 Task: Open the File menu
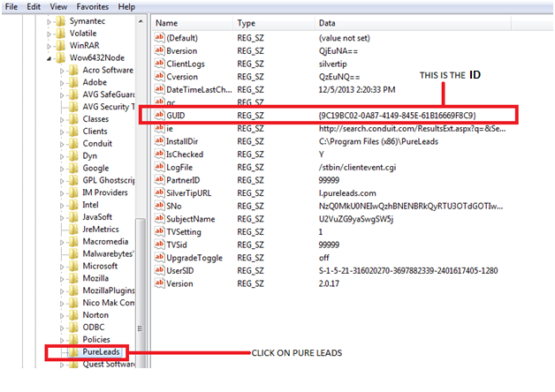12,6
